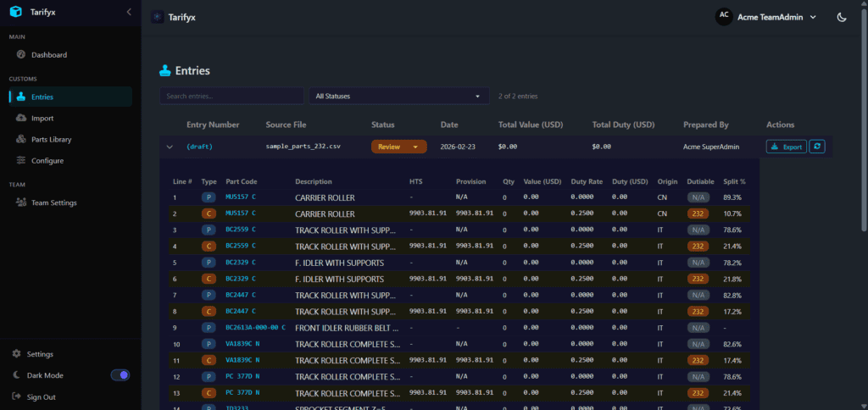
Task: Click the moon theme icon in header
Action: [842, 17]
